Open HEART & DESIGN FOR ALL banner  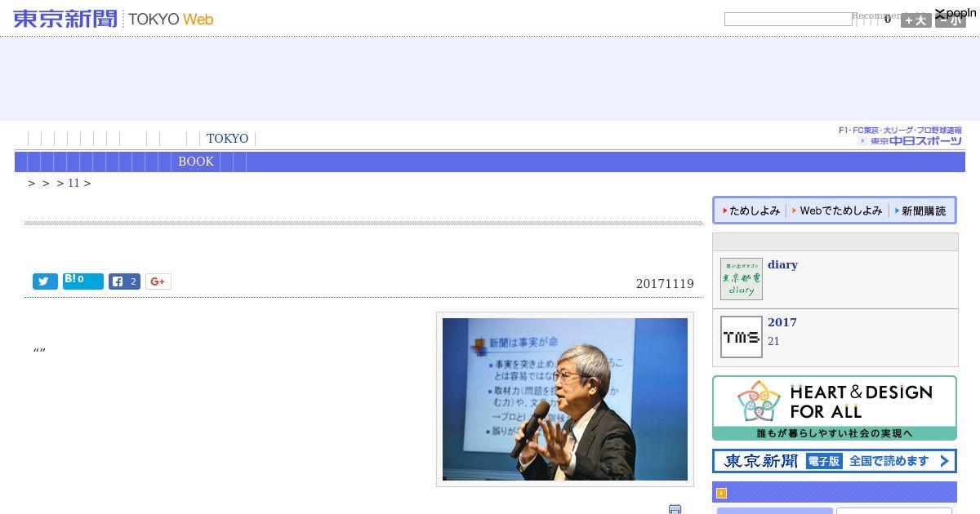coord(835,408)
